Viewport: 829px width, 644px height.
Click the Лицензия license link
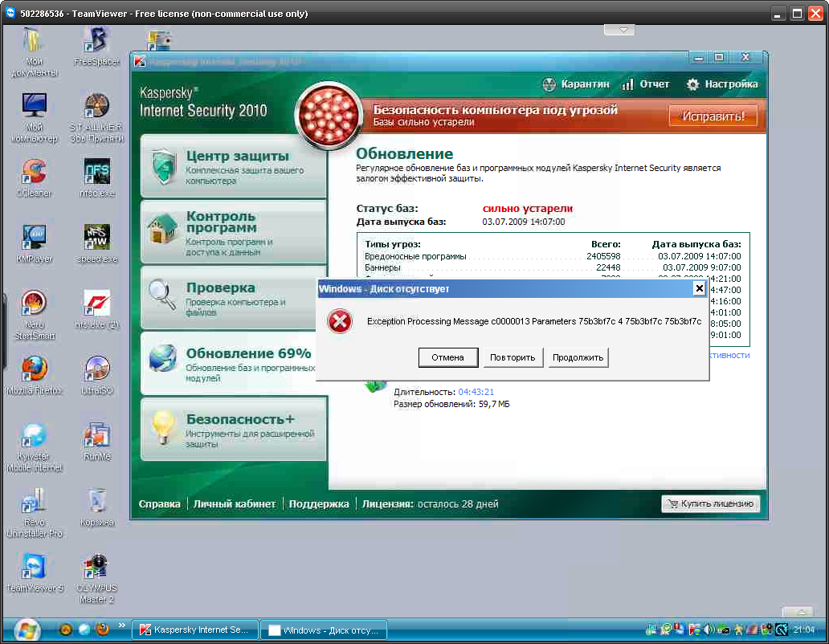[430, 504]
